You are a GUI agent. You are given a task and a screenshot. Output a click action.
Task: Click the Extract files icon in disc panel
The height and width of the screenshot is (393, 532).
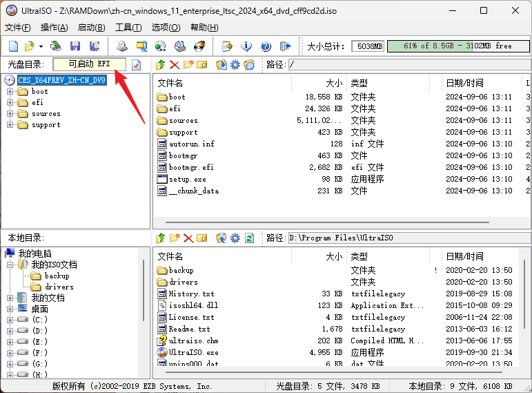pos(221,64)
